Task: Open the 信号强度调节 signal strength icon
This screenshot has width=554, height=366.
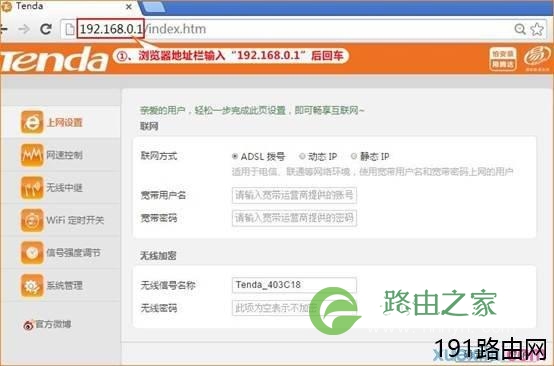Action: (x=32, y=253)
